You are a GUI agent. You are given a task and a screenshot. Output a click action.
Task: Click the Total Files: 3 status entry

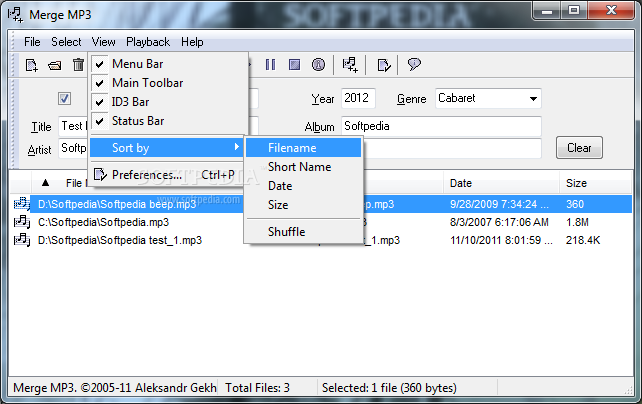click(x=257, y=388)
